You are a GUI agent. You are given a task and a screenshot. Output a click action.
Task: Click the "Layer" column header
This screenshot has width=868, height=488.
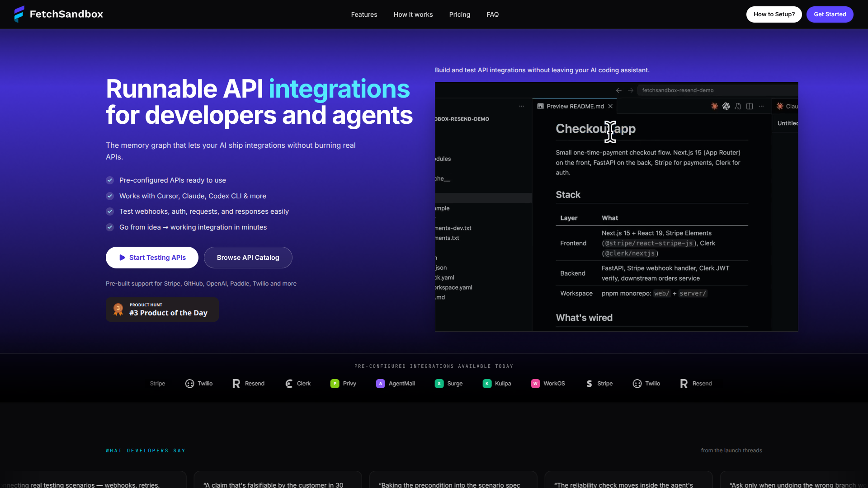[569, 218]
